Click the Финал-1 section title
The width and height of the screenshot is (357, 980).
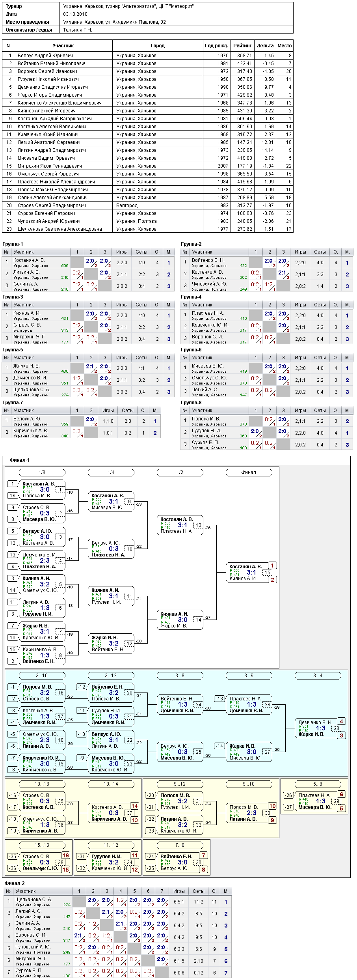click(20, 460)
